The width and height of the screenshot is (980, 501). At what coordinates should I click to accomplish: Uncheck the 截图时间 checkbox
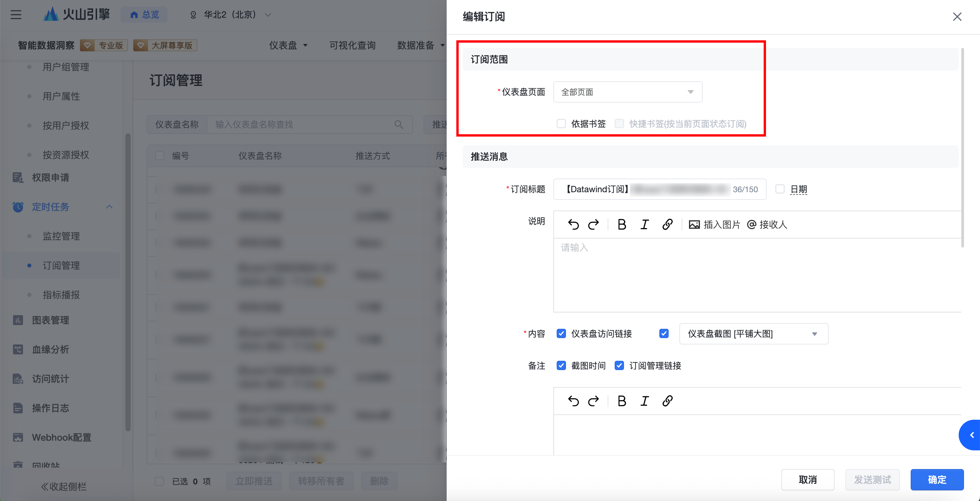click(561, 366)
